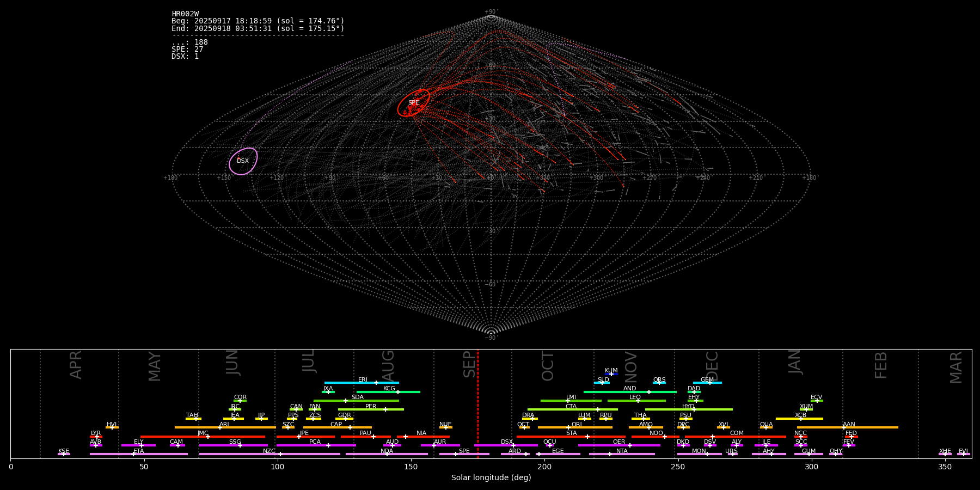Viewport: 980px width, 490px height.
Task: Click the 'DSX: 1' count line
Action: click(x=185, y=57)
